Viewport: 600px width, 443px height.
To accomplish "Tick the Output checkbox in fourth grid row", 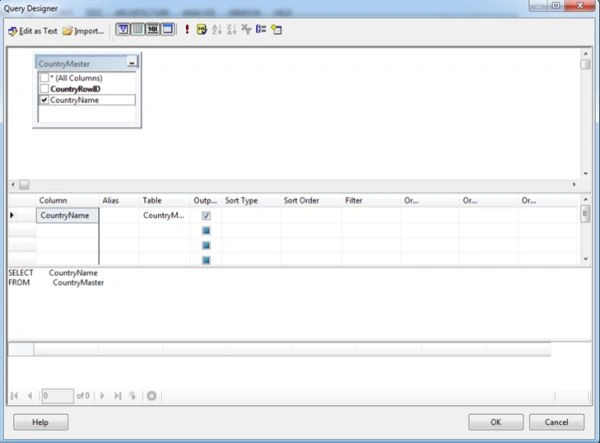I will coord(206,261).
